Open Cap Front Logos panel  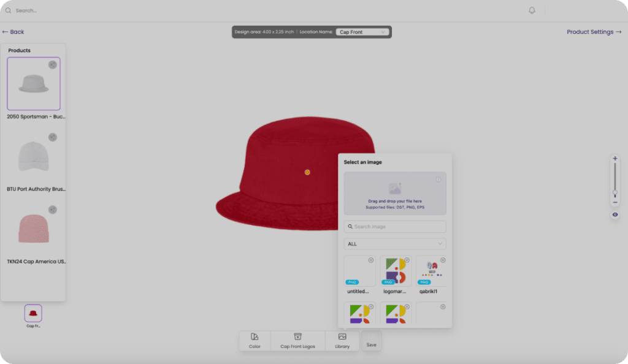297,337
